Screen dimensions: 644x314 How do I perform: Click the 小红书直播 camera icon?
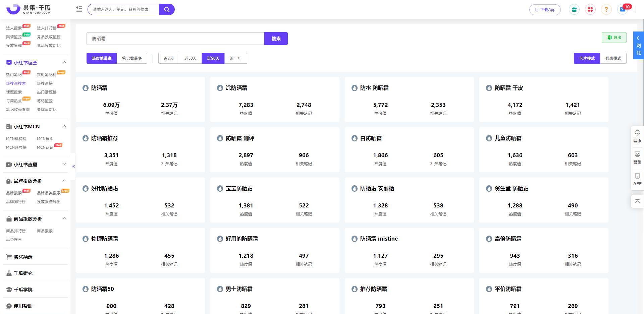9,165
